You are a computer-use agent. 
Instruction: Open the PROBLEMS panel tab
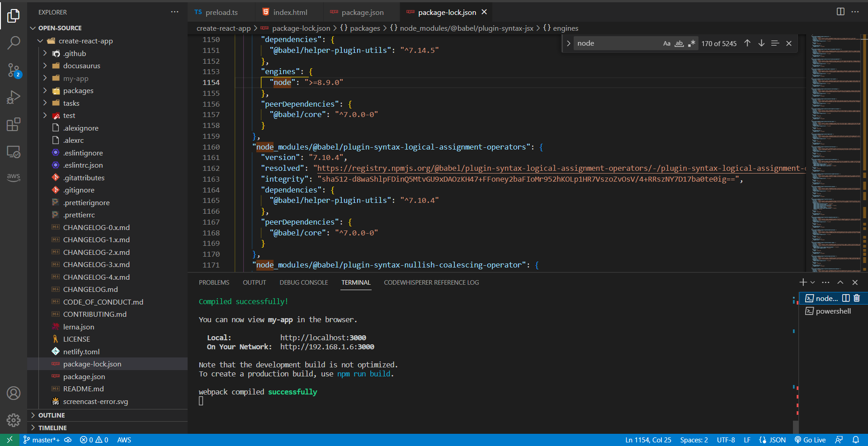coord(214,282)
